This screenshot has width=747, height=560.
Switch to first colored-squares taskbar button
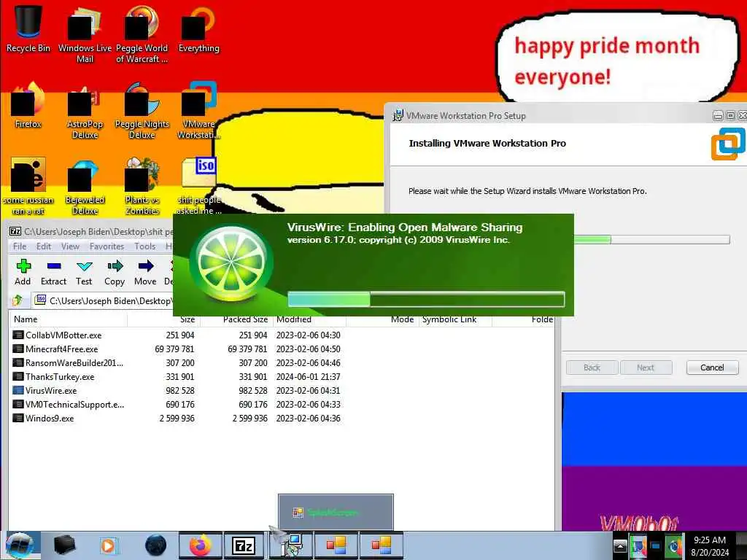(336, 545)
